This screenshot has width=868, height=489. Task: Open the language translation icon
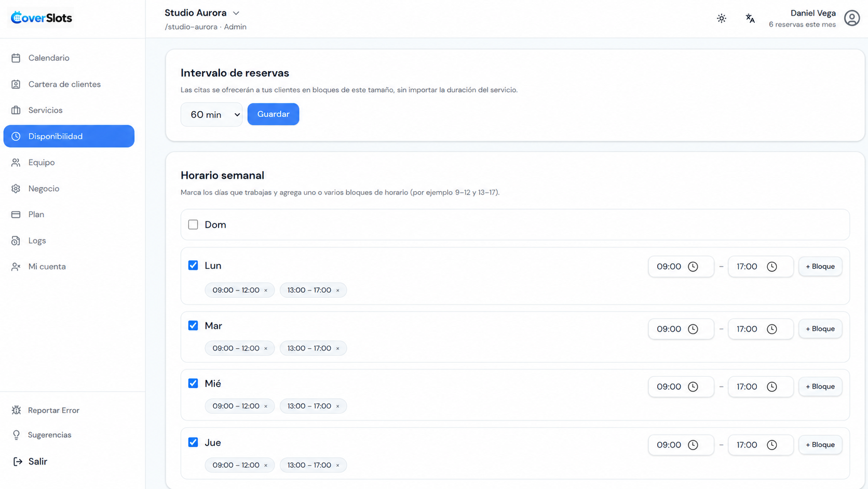click(x=750, y=18)
